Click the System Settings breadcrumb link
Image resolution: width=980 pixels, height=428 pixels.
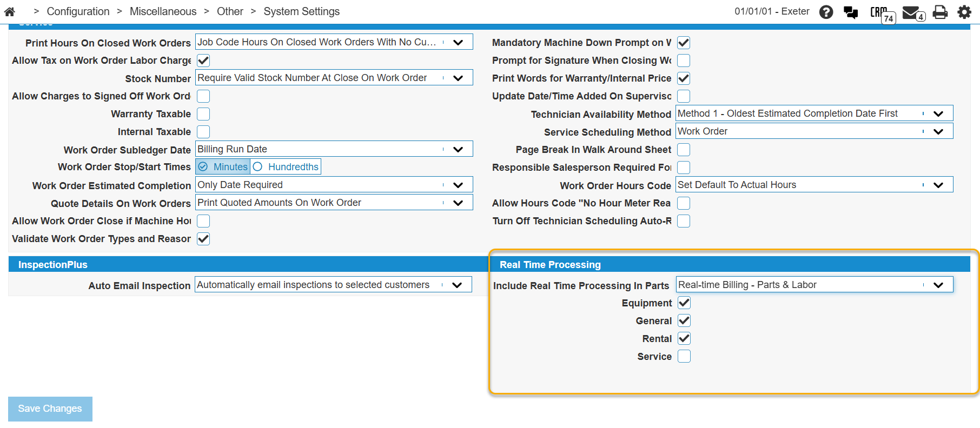click(301, 11)
